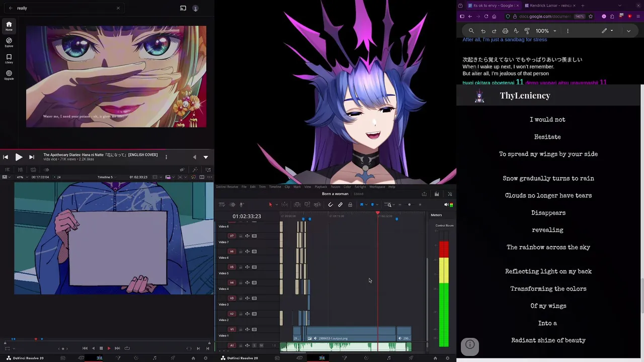Click the docs.google.com address bar
Viewport: 644px width, 362px height.
pyautogui.click(x=545, y=17)
